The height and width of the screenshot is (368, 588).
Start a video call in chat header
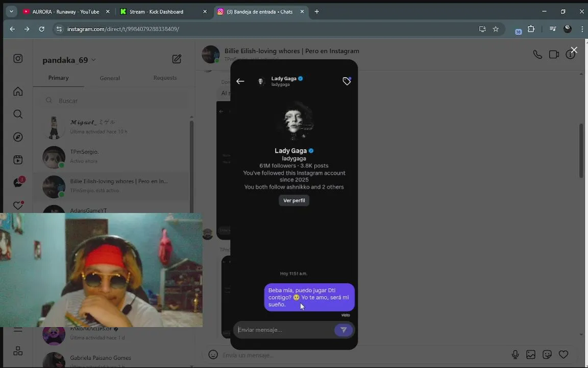(x=554, y=55)
